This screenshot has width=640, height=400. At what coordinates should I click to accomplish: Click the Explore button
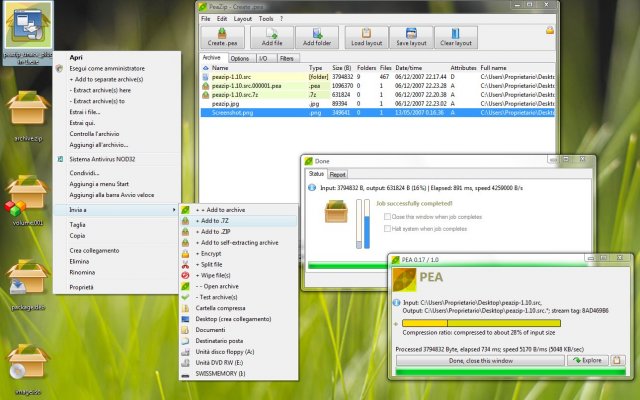click(587, 360)
